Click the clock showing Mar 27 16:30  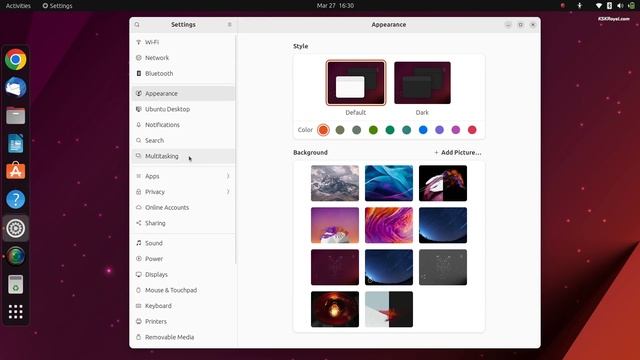click(x=335, y=6)
